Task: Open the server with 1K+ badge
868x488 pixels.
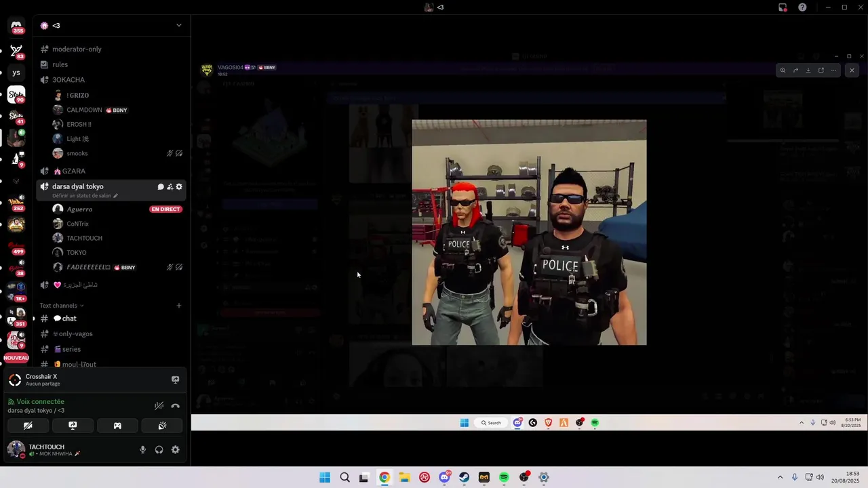Action: [16, 290]
